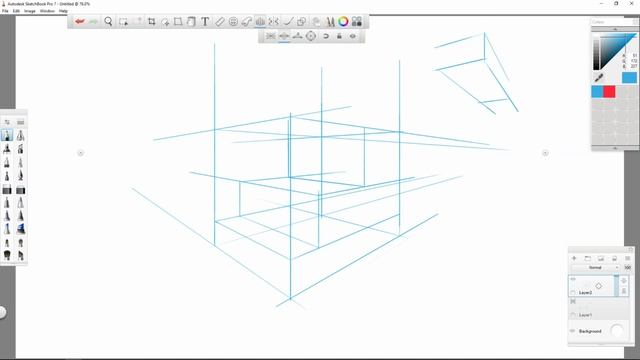Hide Layer2 using its eye icon
This screenshot has width=640, height=360.
click(x=573, y=279)
